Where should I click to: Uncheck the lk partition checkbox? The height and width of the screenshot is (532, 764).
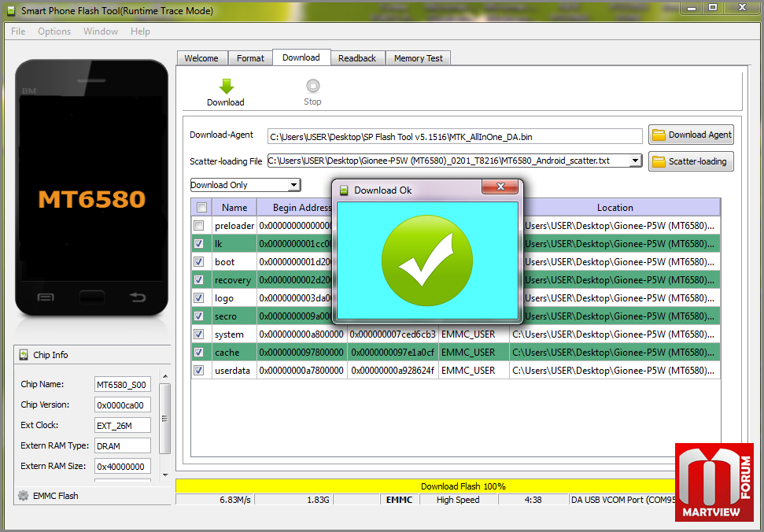pos(199,244)
